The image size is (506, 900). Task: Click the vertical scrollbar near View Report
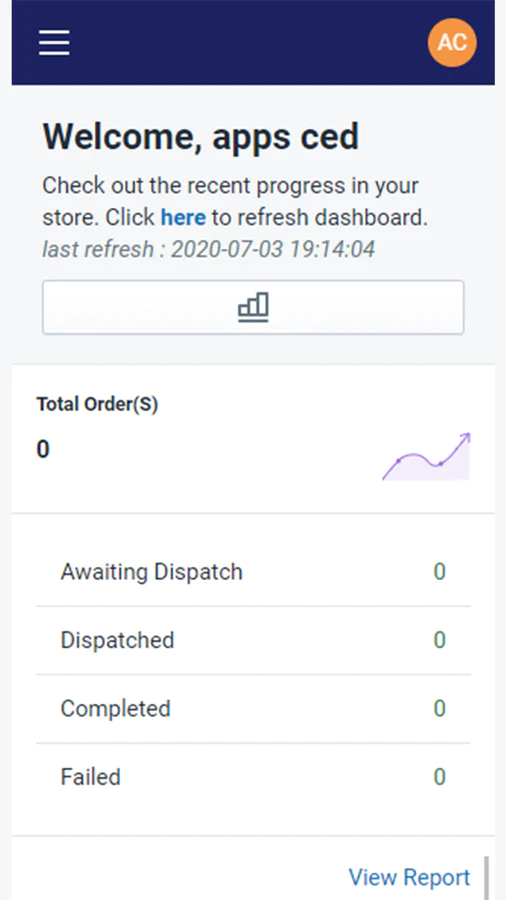(486, 878)
